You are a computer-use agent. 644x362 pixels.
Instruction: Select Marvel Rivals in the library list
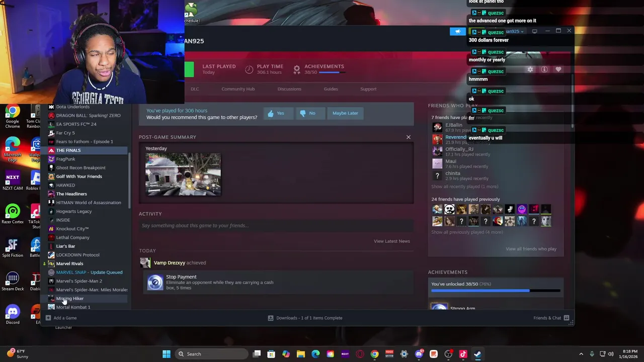69,263
